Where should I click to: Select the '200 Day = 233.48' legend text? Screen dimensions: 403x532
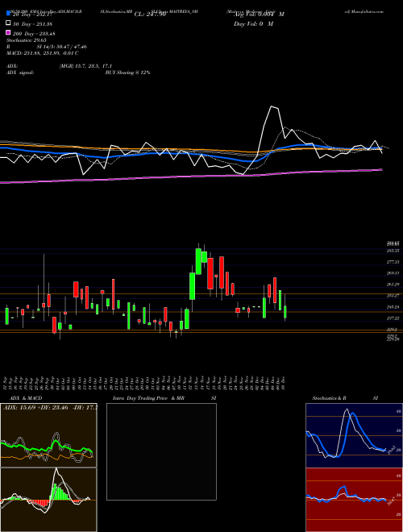pos(34,34)
